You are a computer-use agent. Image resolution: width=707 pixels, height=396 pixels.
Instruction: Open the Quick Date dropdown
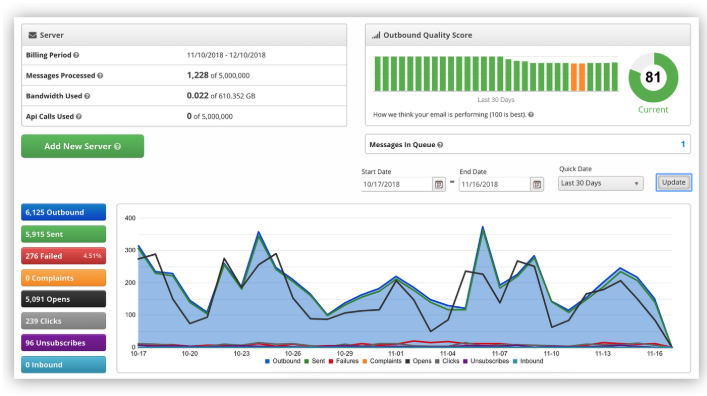coord(600,183)
